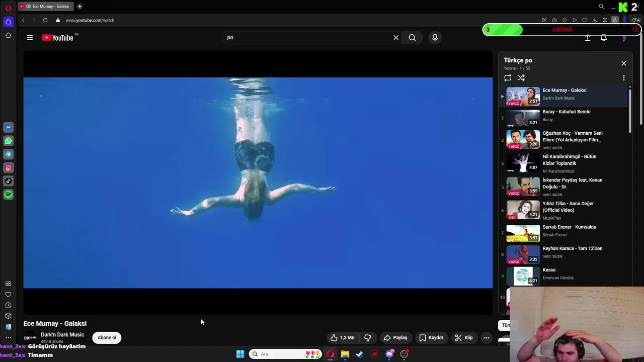Open Opera Easy Setup sliders icon
Screen dimensions: 644x362
click(x=605, y=20)
